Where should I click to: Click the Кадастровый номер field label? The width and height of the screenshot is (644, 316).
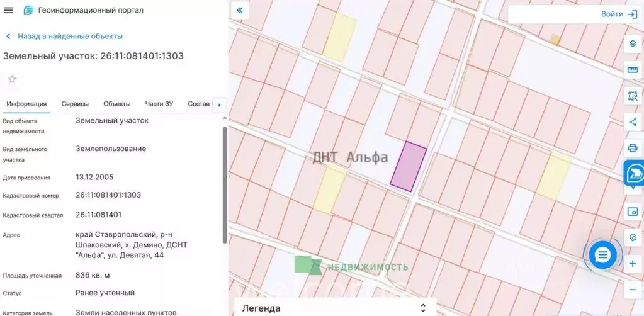coord(31,196)
